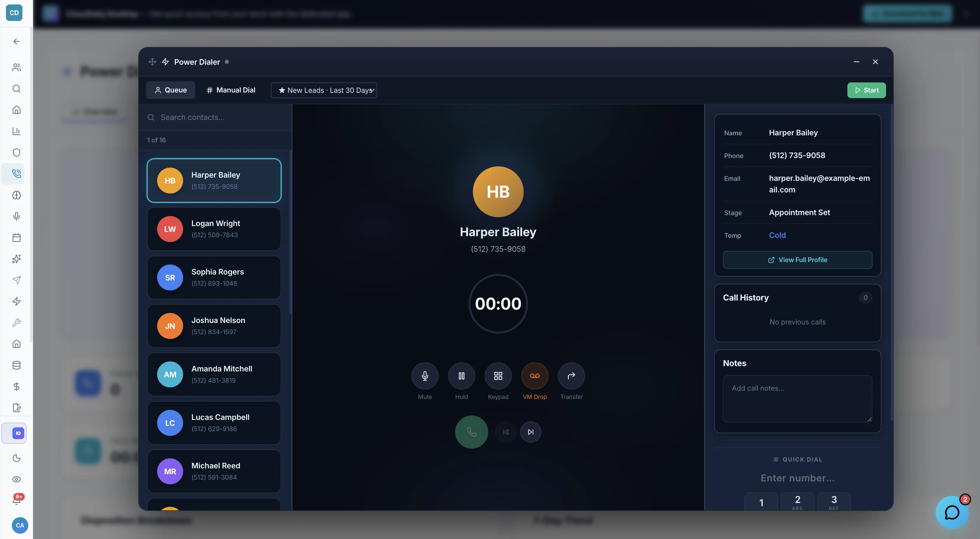980x539 pixels.
Task: Click the 00:00 call timer ring
Action: pos(498,303)
